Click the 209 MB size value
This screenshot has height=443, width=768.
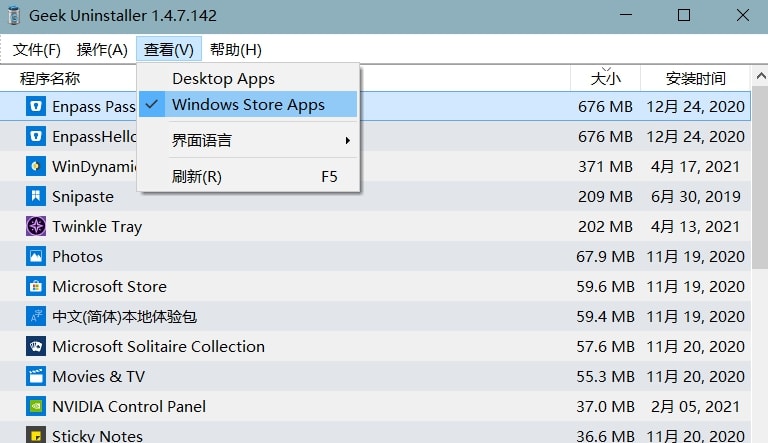click(605, 197)
